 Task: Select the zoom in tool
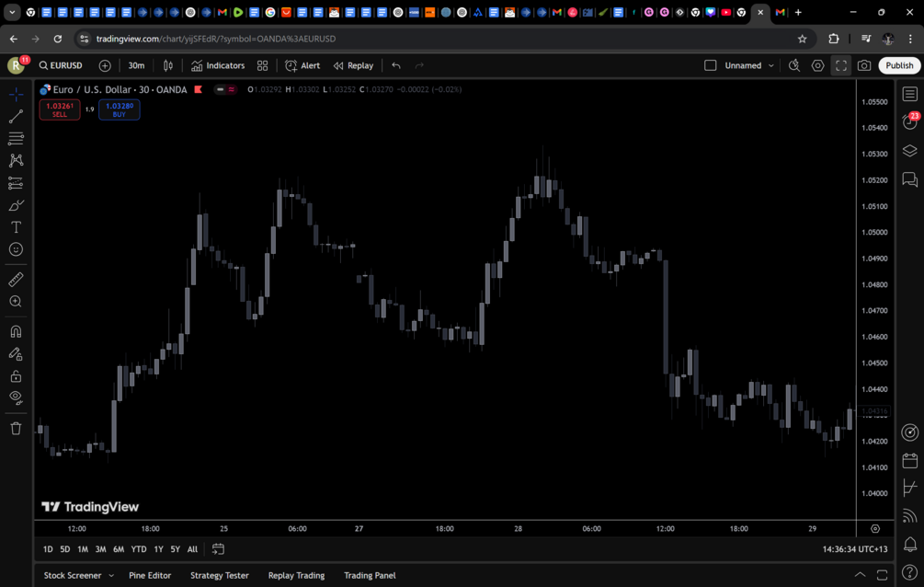click(16, 302)
